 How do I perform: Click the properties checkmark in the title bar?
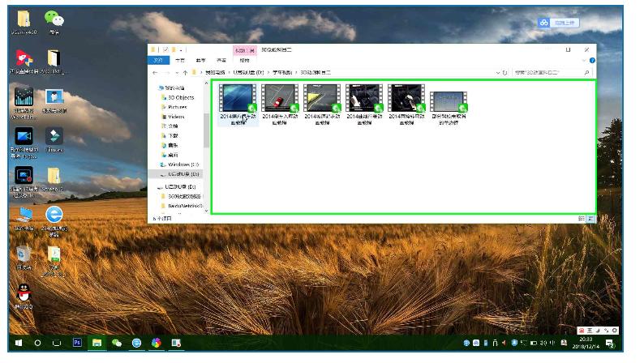coord(165,49)
